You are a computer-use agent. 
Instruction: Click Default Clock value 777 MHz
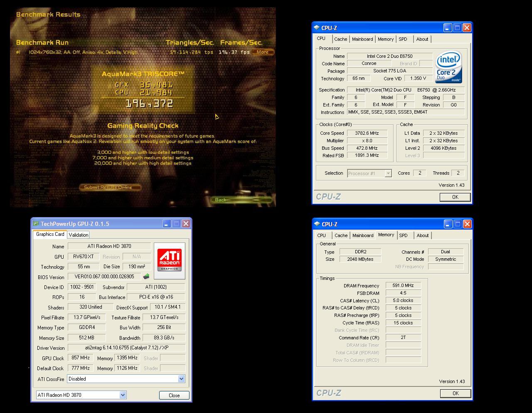click(81, 368)
